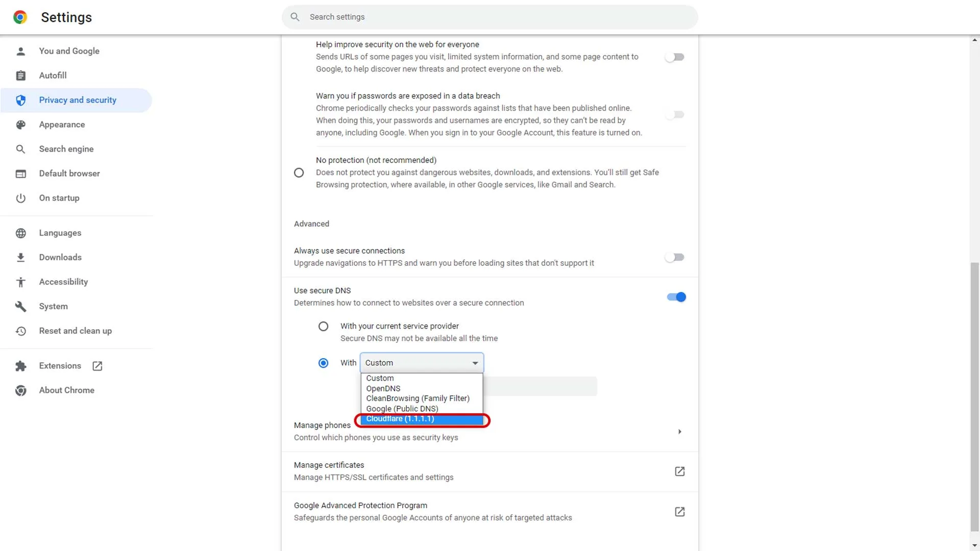Click the scrollbar down arrow
This screenshot has height=551, width=980.
pyautogui.click(x=975, y=546)
